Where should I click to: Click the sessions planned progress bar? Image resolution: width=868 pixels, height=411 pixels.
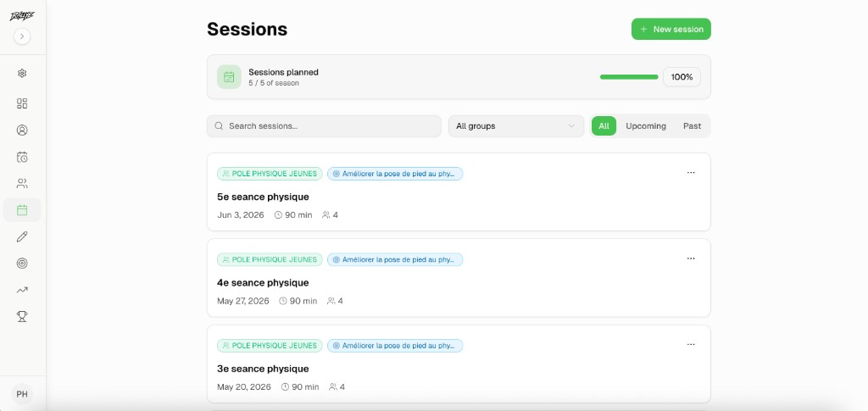pyautogui.click(x=629, y=77)
